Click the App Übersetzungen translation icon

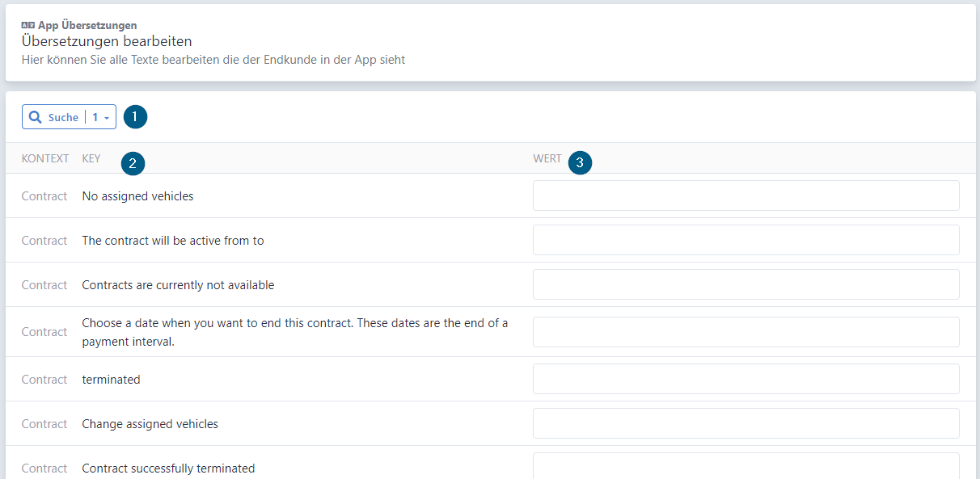pos(28,25)
